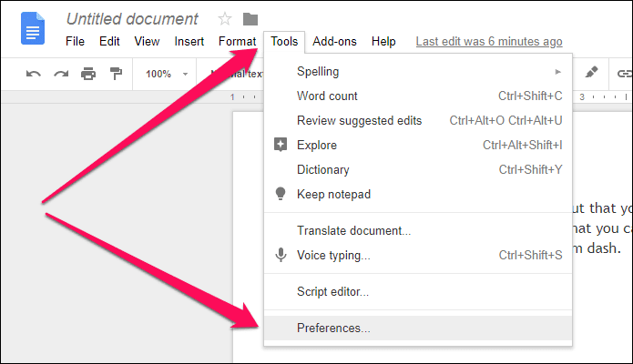Open the Help menu
633x364 pixels.
383,41
